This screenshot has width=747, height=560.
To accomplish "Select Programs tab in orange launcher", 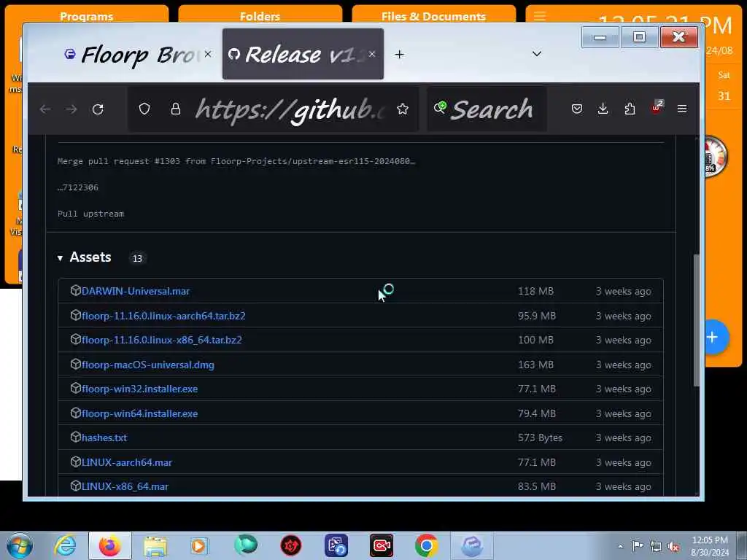I will pos(87,16).
